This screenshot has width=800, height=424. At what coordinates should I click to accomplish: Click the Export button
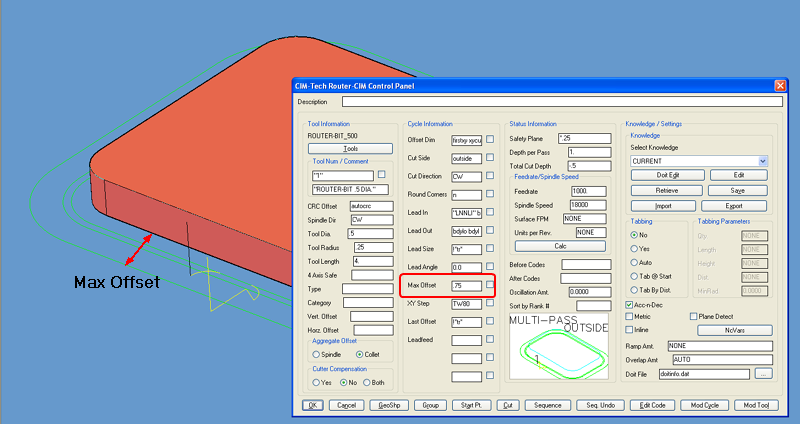click(x=734, y=206)
